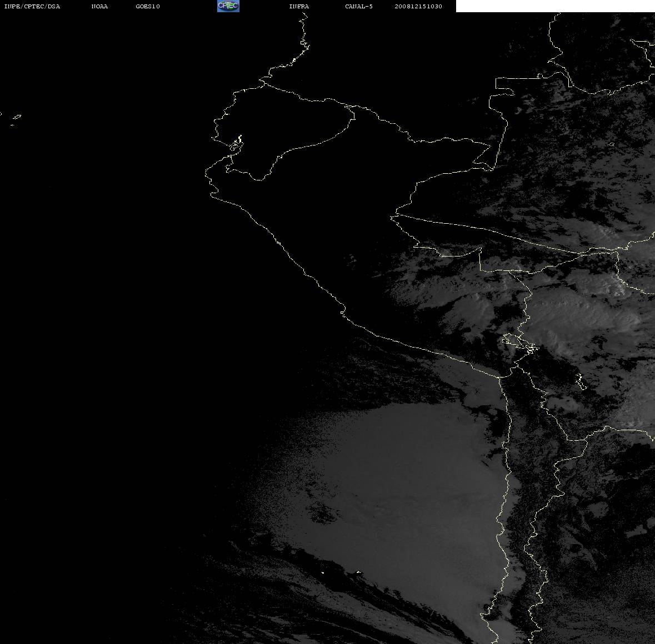Click the NOAA label in header
655x644 pixels.
pos(99,6)
